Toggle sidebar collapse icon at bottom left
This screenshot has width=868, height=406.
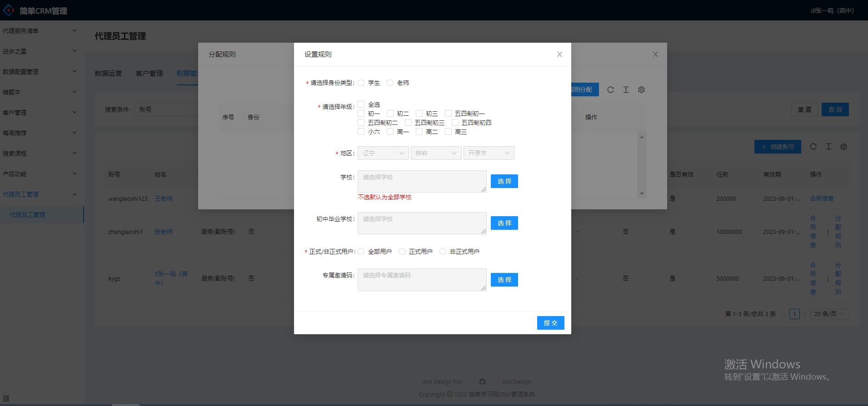pyautogui.click(x=6, y=398)
